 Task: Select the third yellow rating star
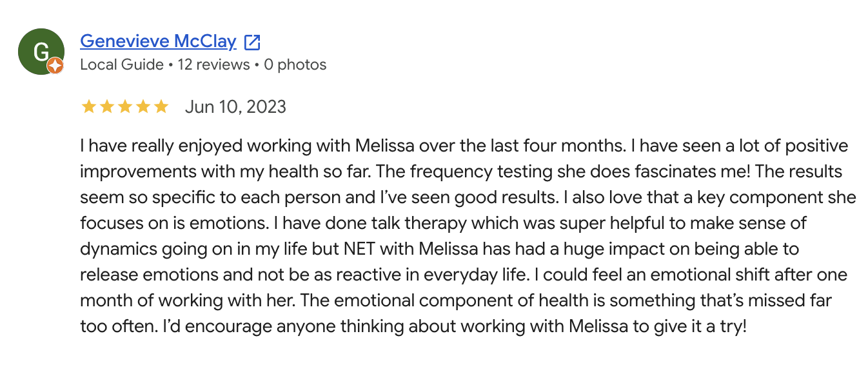click(x=124, y=106)
